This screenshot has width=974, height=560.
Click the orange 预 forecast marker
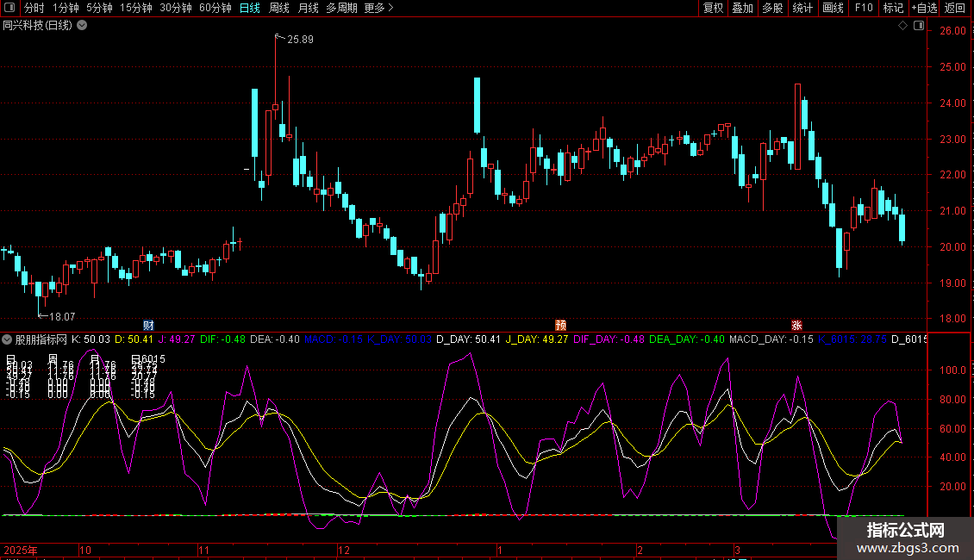click(561, 326)
